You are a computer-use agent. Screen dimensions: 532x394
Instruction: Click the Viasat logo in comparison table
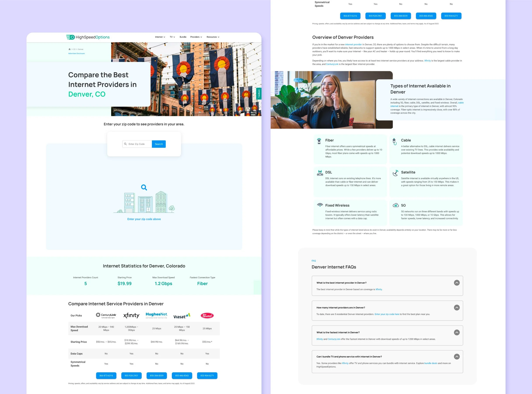coord(182,316)
